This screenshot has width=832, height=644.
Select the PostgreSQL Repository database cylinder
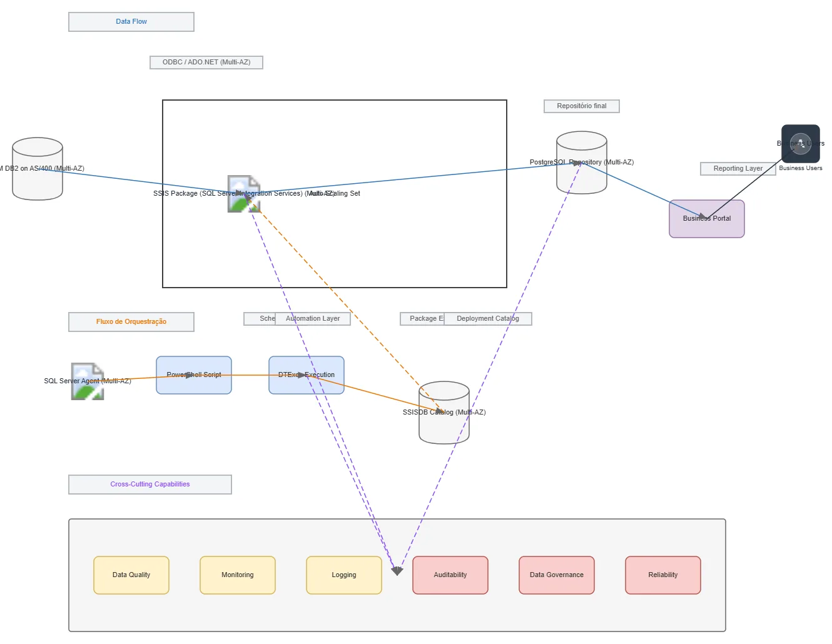[x=582, y=163]
